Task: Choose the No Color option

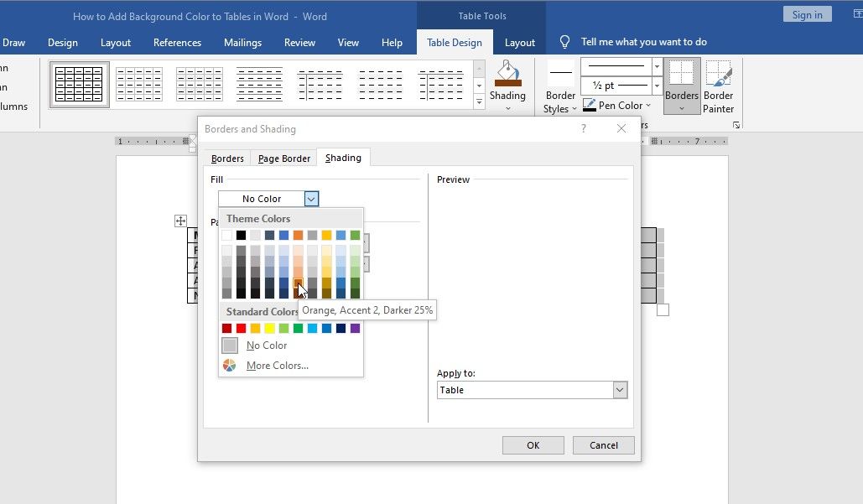Action: 266,346
